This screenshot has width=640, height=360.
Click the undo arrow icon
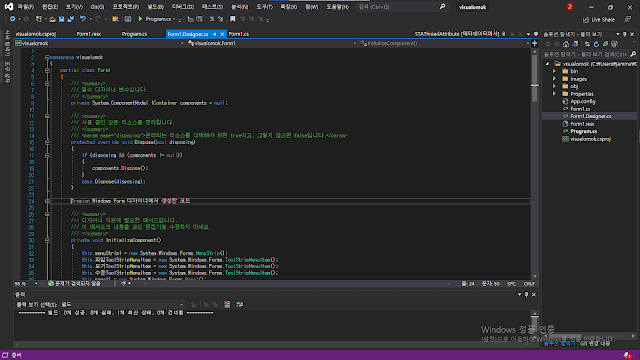point(83,19)
